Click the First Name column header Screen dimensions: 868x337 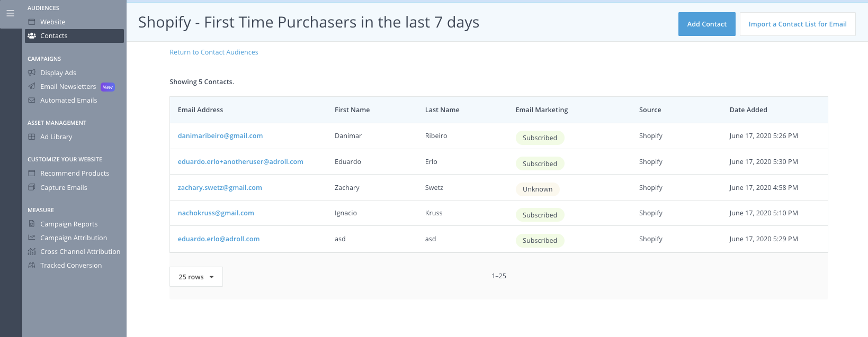[352, 110]
